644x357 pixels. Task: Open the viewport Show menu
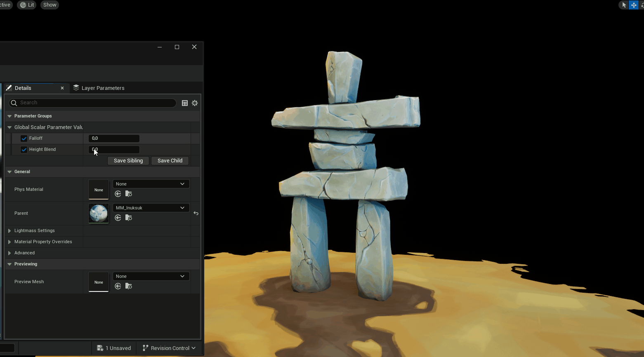coord(50,5)
